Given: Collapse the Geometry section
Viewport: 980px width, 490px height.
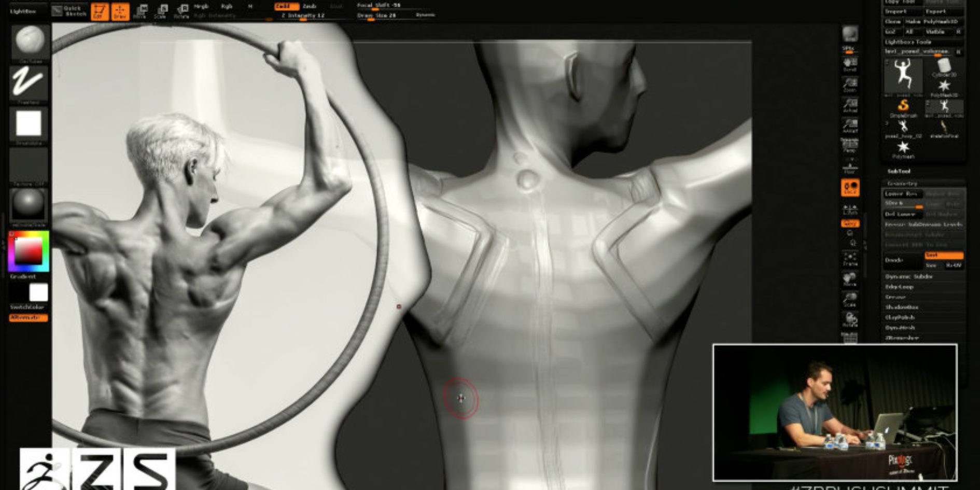Looking at the screenshot, I should point(902,184).
